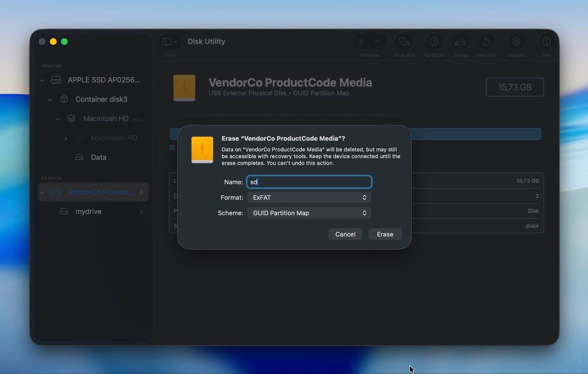Click the Mount toolbar icon
This screenshot has height=374, width=588.
pos(516,42)
